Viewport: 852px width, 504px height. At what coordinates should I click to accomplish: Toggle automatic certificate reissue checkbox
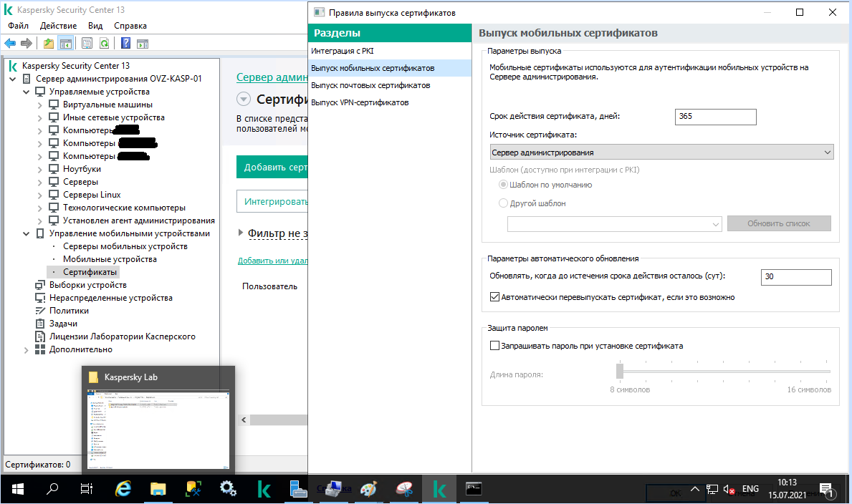(494, 297)
